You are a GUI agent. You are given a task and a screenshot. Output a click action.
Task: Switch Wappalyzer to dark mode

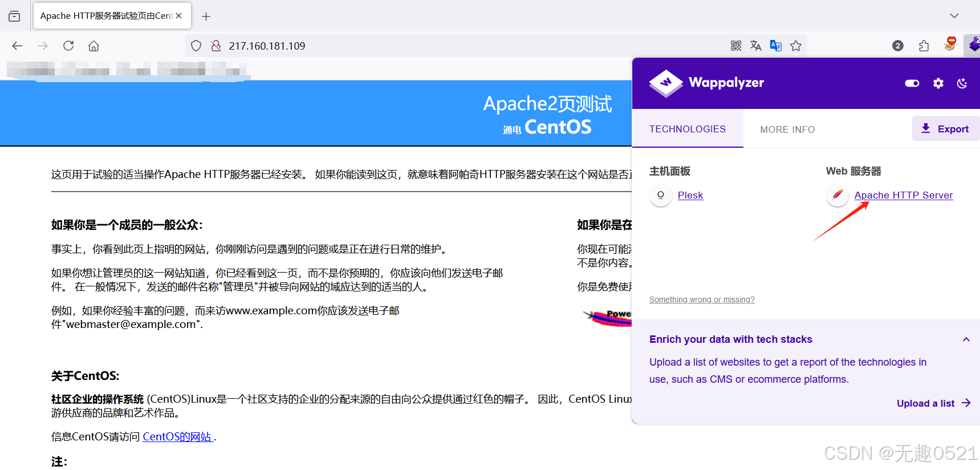click(x=962, y=83)
